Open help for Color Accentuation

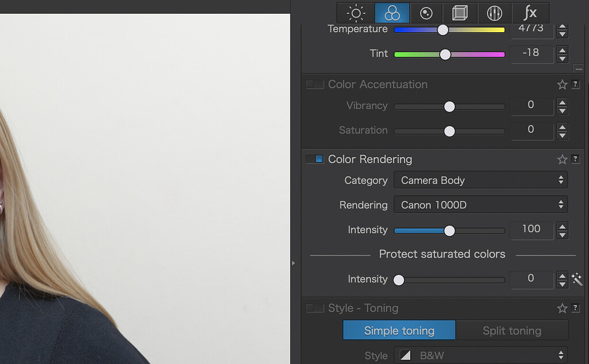pos(575,84)
